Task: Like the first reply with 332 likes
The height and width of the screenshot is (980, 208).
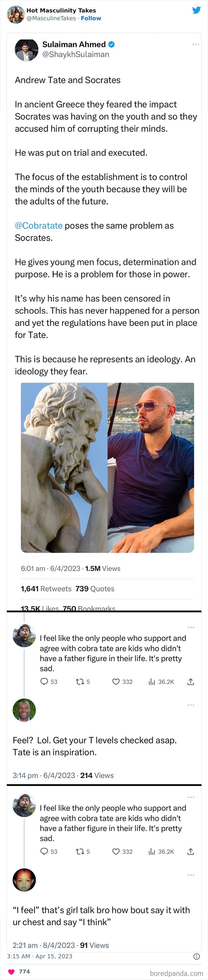Action: pos(116,681)
